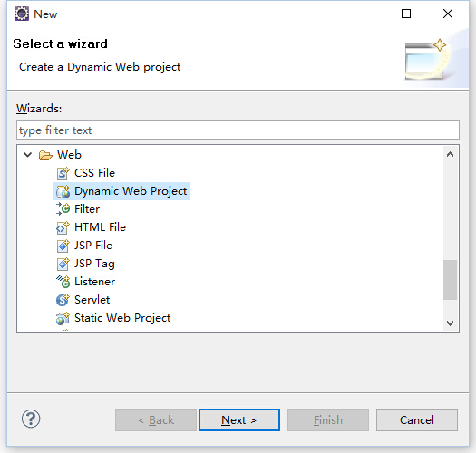The width and height of the screenshot is (476, 453).
Task: Choose the HTML File icon
Action: click(63, 227)
